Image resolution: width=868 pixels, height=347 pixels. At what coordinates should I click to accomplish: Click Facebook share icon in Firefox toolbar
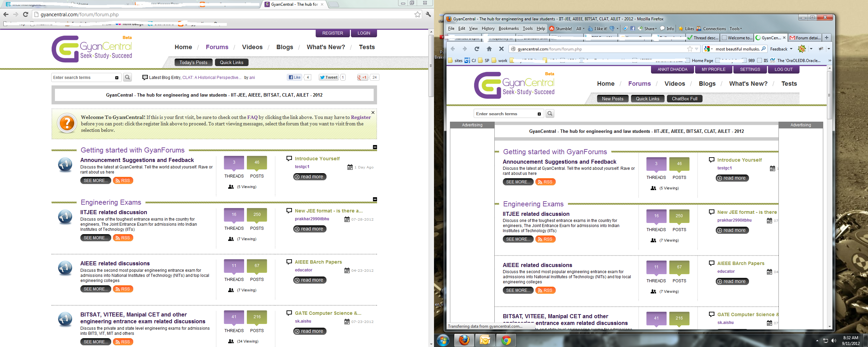633,28
